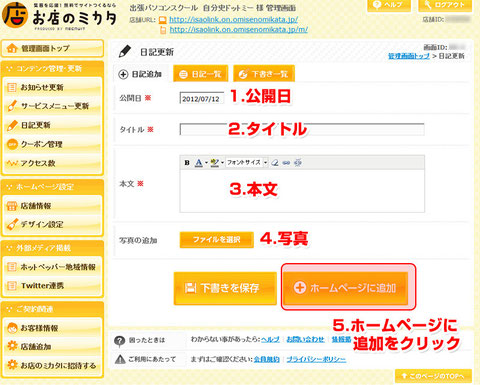Open ホットペッパー地域情報 in the sidebar
Image resolution: width=480 pixels, height=385 pixels.
52,267
